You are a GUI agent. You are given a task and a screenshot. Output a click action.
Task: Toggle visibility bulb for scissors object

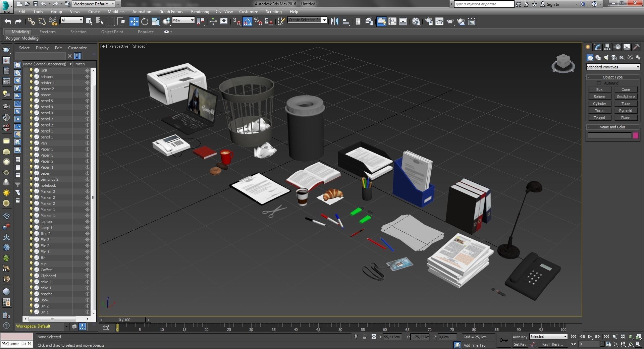click(x=31, y=76)
